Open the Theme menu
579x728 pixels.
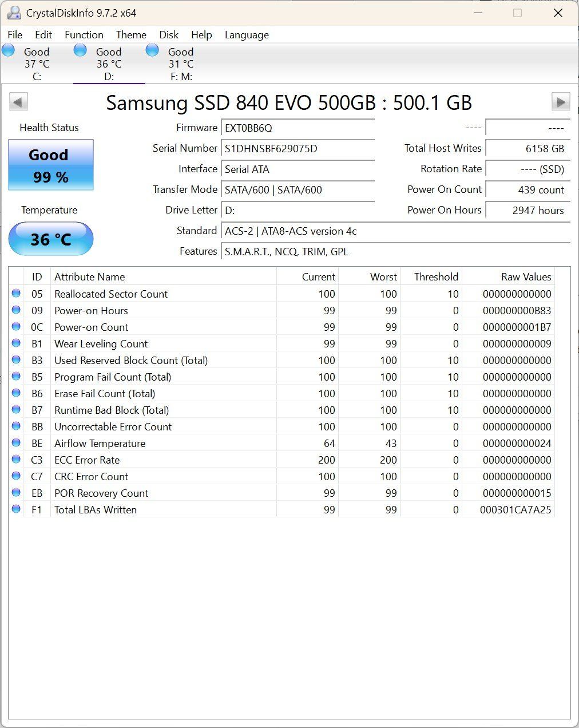click(131, 35)
